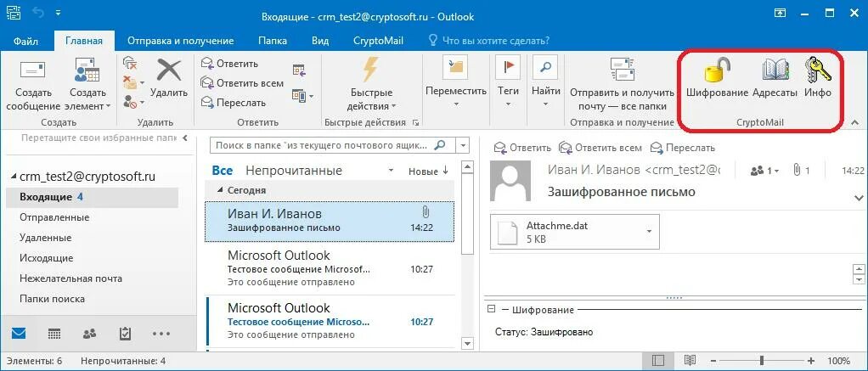This screenshot has height=371, width=868.
Task: Show all messages with Все filter
Action: point(223,171)
